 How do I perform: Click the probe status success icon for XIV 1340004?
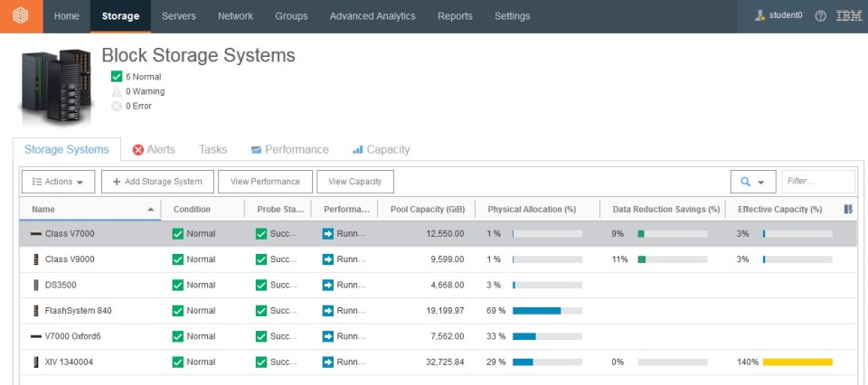tap(261, 362)
